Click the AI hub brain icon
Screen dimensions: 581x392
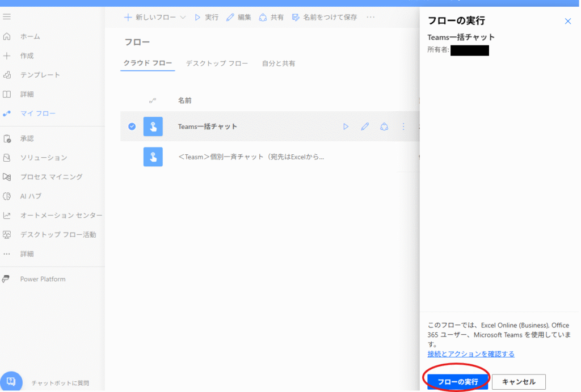pyautogui.click(x=7, y=196)
